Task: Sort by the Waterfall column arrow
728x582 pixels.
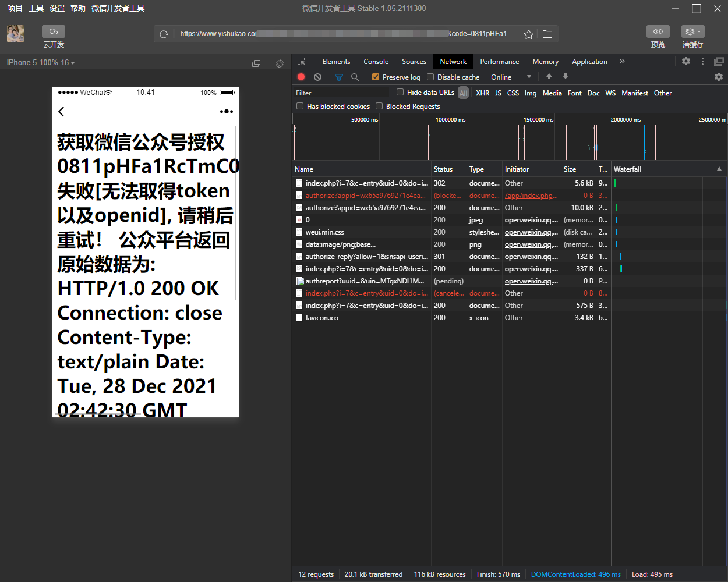Action: pos(719,169)
